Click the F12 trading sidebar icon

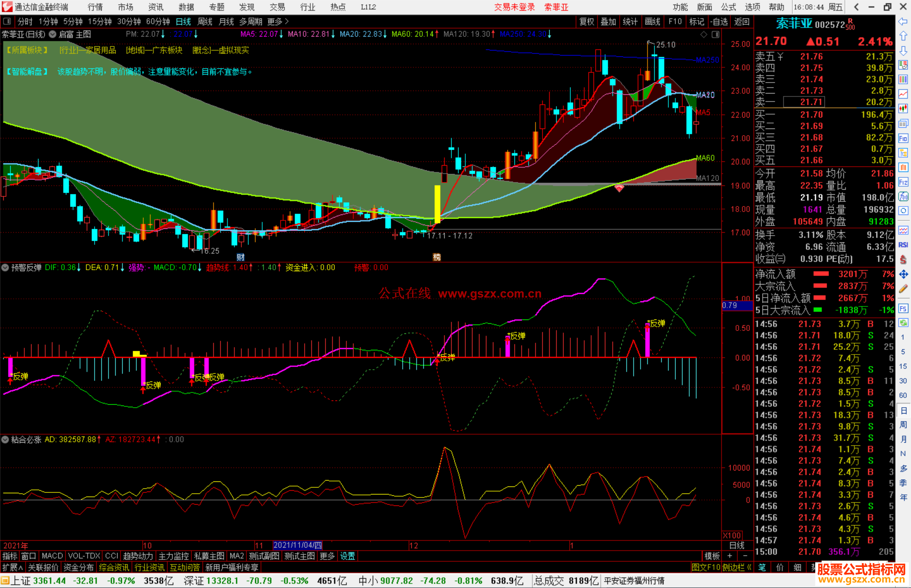(903, 182)
